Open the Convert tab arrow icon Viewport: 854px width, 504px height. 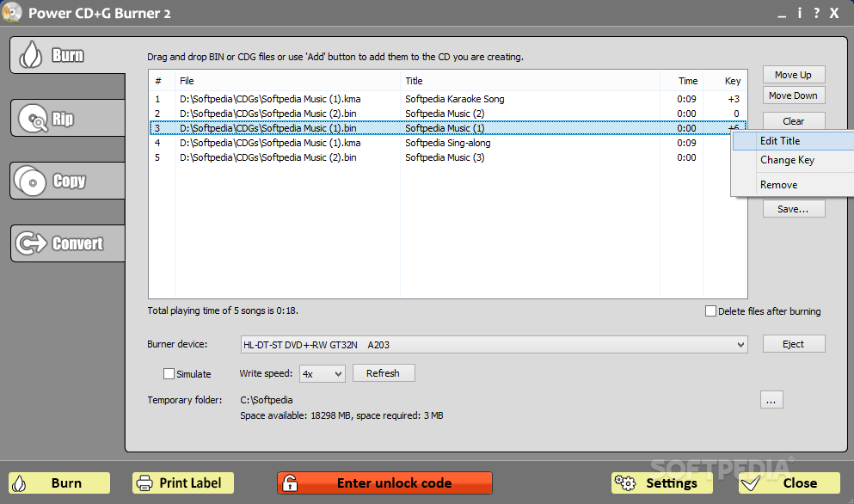(x=31, y=243)
